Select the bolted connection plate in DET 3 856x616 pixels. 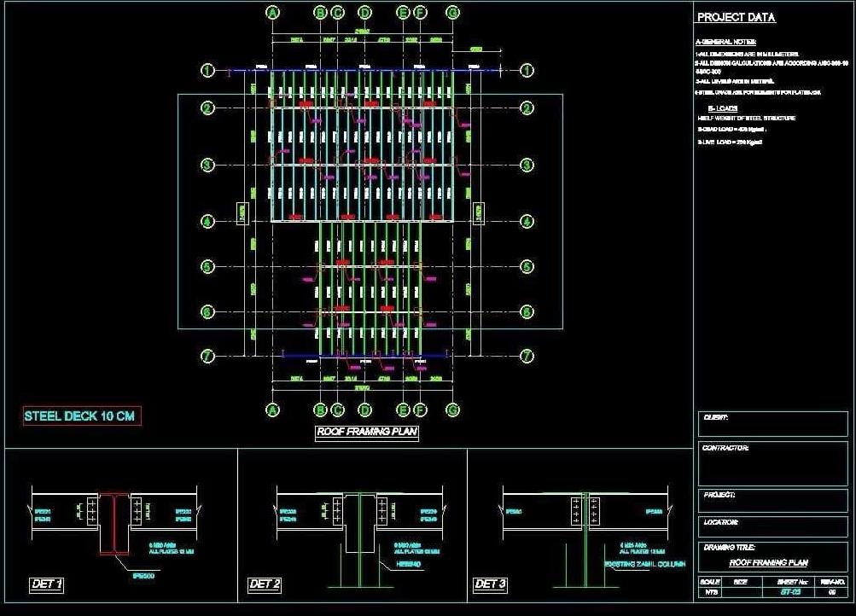point(585,511)
